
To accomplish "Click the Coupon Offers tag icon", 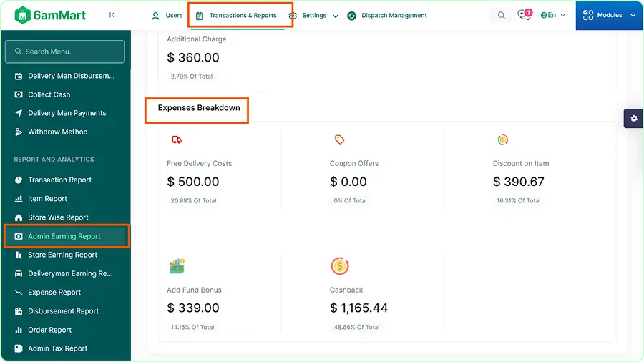I will [339, 140].
